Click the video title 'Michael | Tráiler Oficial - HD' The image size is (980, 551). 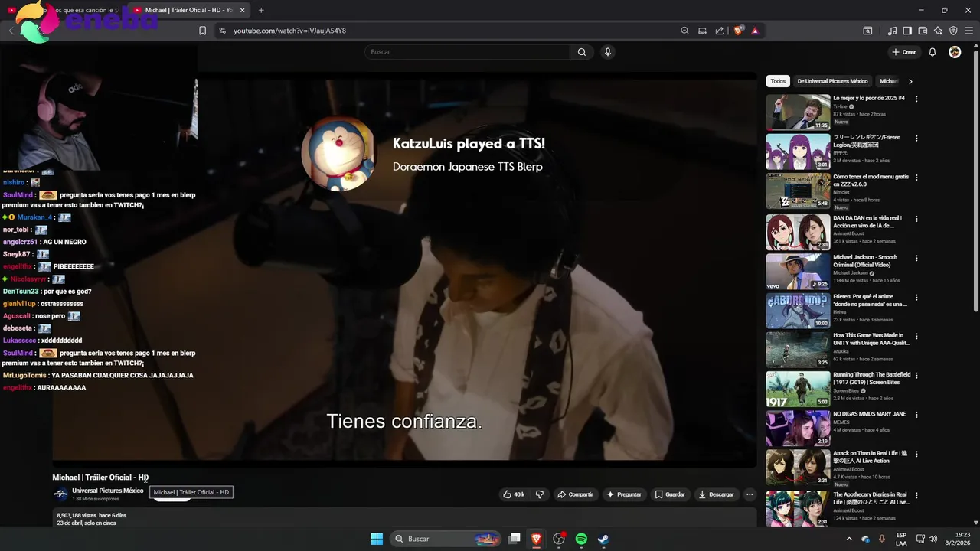click(100, 478)
